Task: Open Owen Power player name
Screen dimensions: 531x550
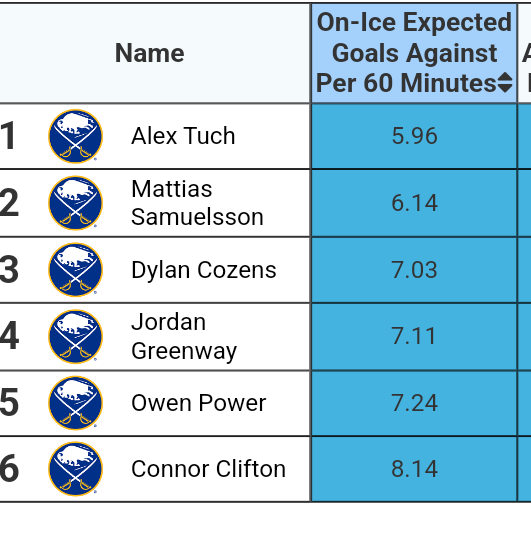Action: pos(199,403)
